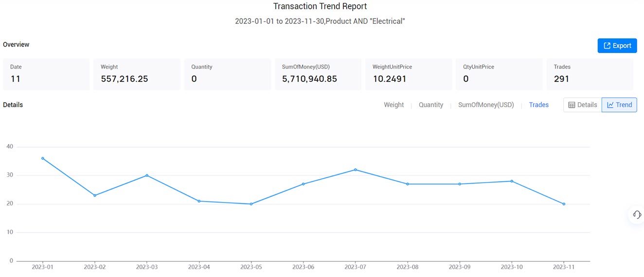Switch to the Trend chart view

619,105
